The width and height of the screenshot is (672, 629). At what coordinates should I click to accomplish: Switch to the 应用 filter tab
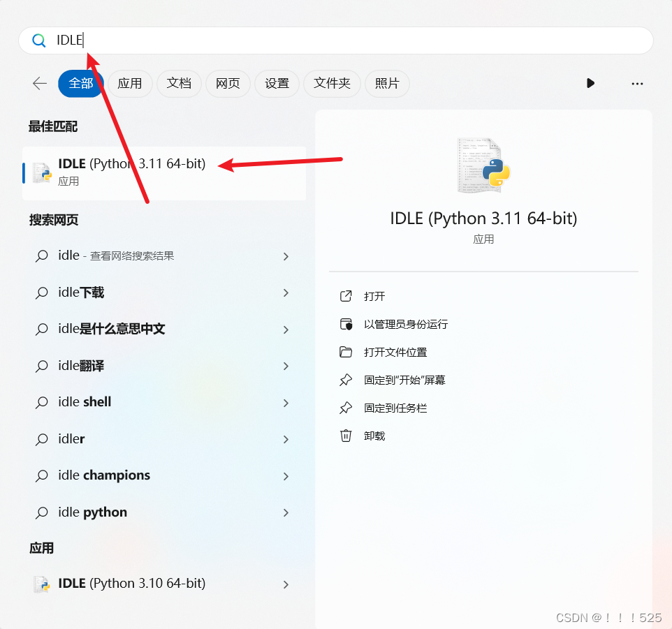130,84
